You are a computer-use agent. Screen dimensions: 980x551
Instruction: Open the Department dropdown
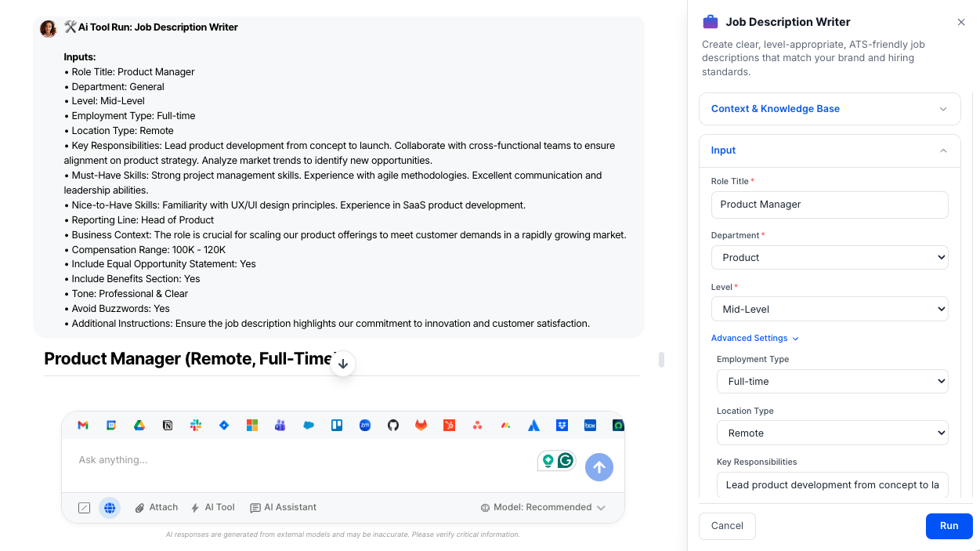(830, 257)
